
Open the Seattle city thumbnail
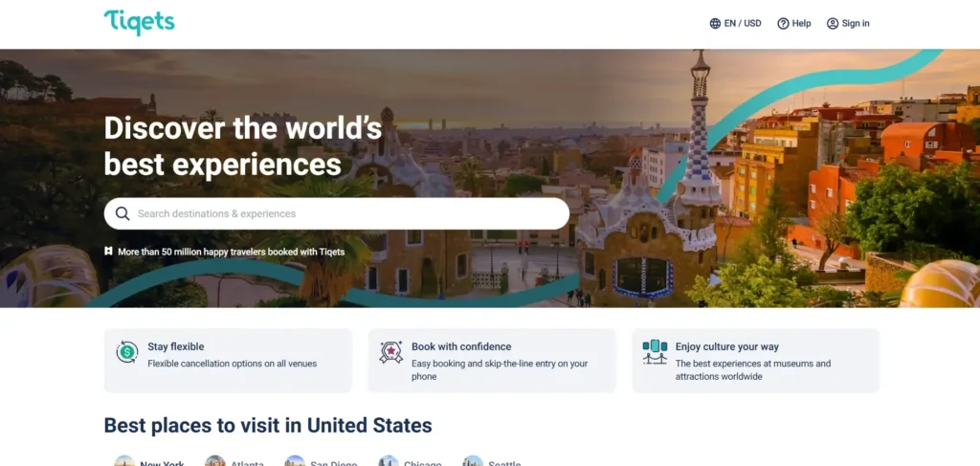pyautogui.click(x=473, y=461)
